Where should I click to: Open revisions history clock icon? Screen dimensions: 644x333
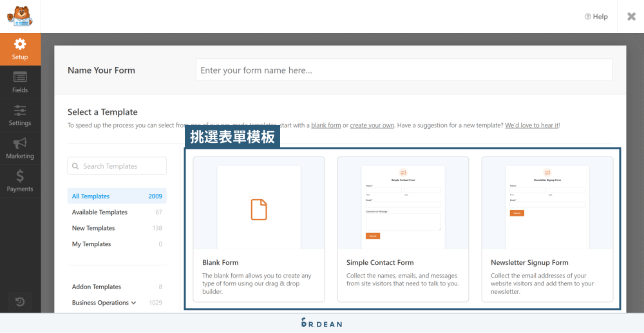[x=20, y=302]
